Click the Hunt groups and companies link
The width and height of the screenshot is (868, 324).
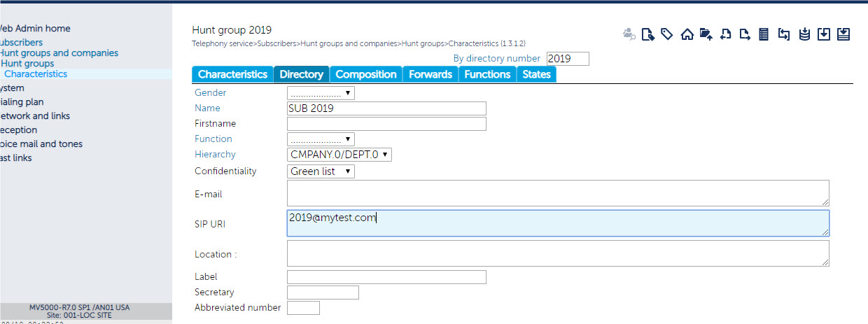(x=59, y=53)
